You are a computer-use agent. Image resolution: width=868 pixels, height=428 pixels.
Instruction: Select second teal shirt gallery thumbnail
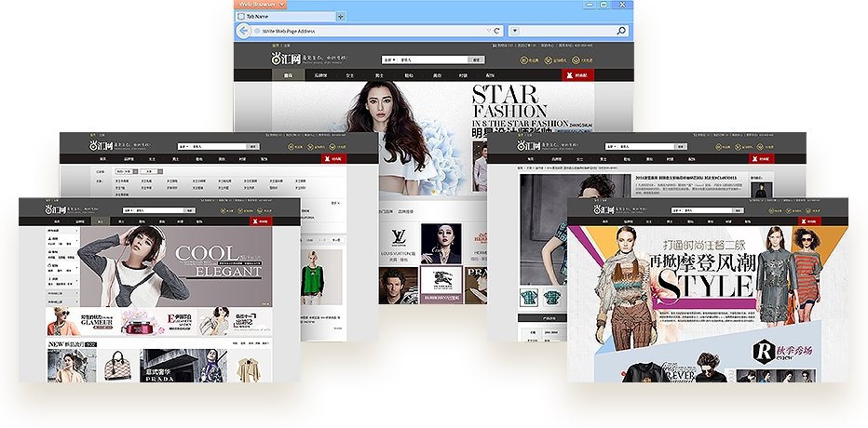552,298
